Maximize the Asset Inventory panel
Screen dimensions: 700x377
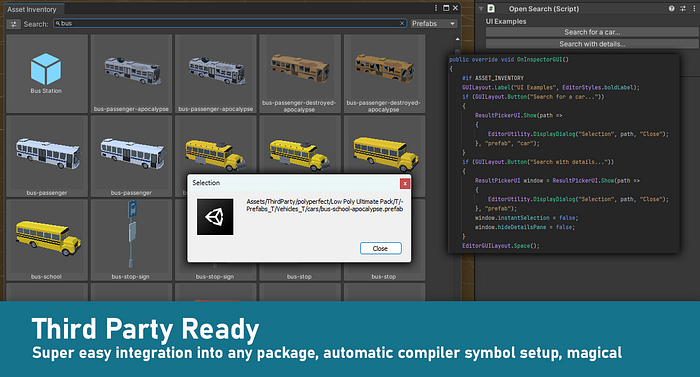(446, 8)
